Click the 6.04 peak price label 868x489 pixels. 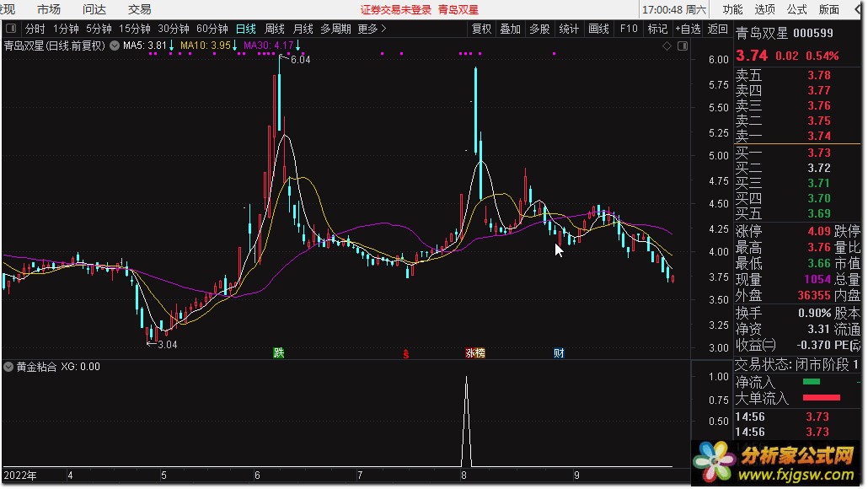pos(301,60)
